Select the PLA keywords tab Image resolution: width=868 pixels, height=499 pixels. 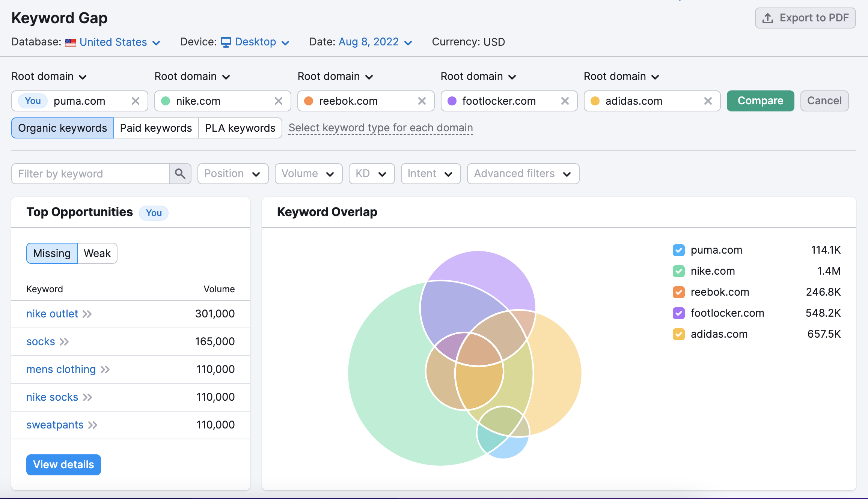[x=240, y=128]
